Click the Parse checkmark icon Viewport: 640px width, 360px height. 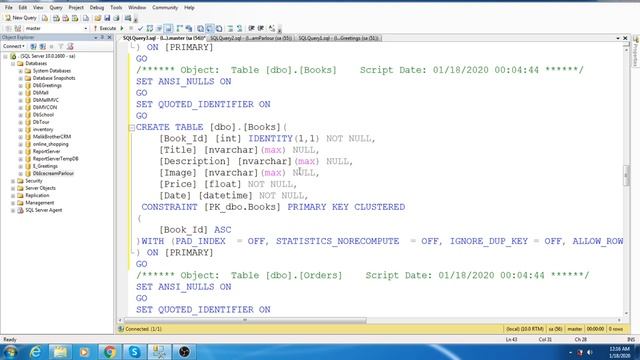[x=140, y=28]
